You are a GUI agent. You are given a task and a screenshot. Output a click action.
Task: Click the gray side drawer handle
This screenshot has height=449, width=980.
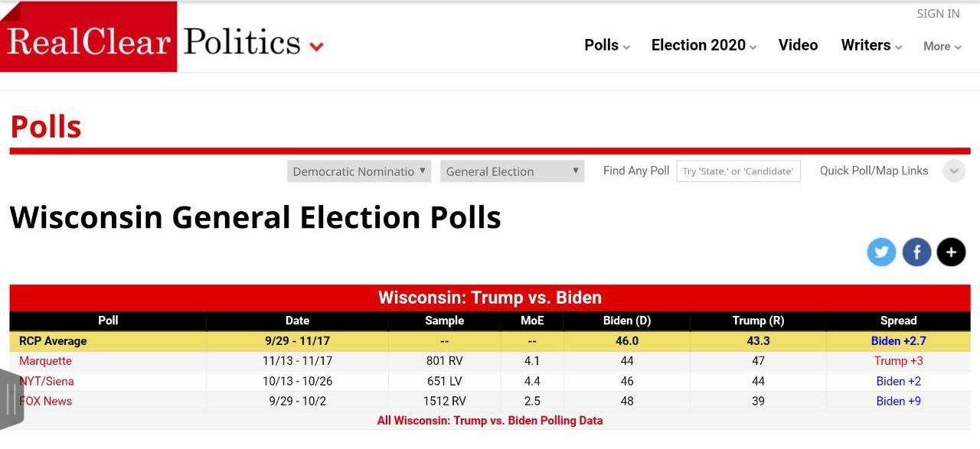tap(12, 398)
